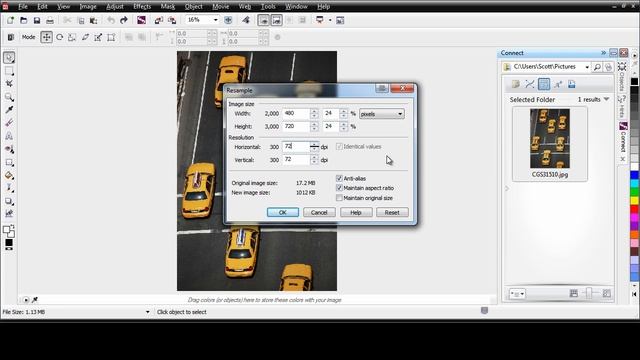Viewport: 640px width, 360px height.
Task: Open the Mask menu
Action: pos(168,7)
